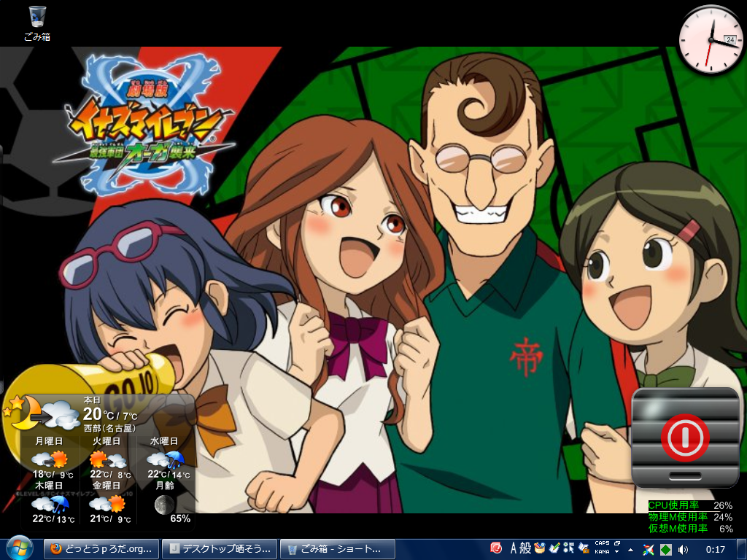
Task: Select the 月曜日 forecast icon
Action: [x=49, y=459]
